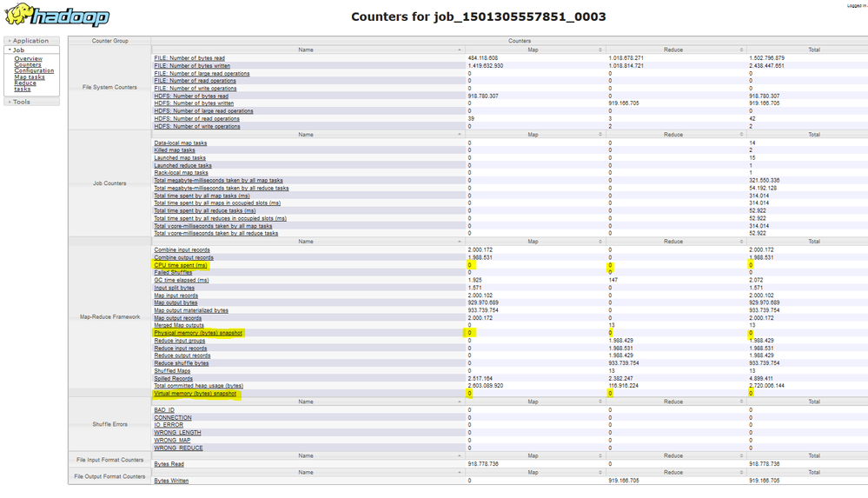Open IO_ERROR shuffle error counter

[x=169, y=426]
